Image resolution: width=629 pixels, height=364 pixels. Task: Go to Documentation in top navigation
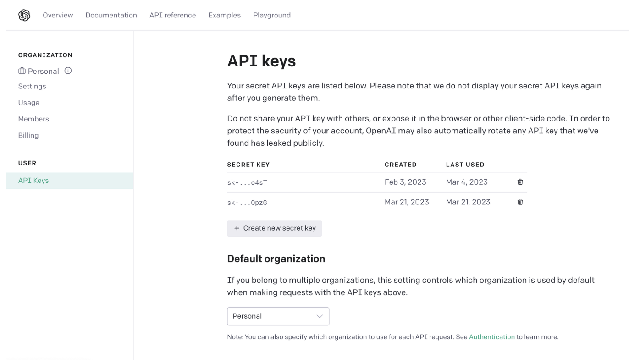click(x=111, y=15)
